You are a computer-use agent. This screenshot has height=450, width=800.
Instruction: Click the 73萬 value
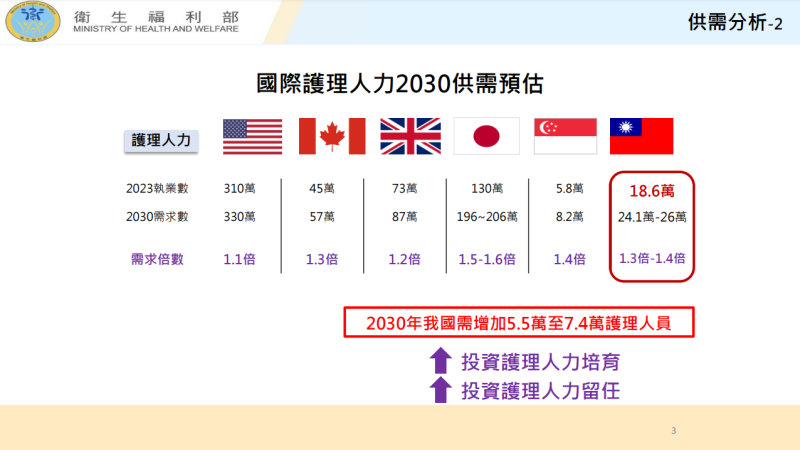point(405,189)
